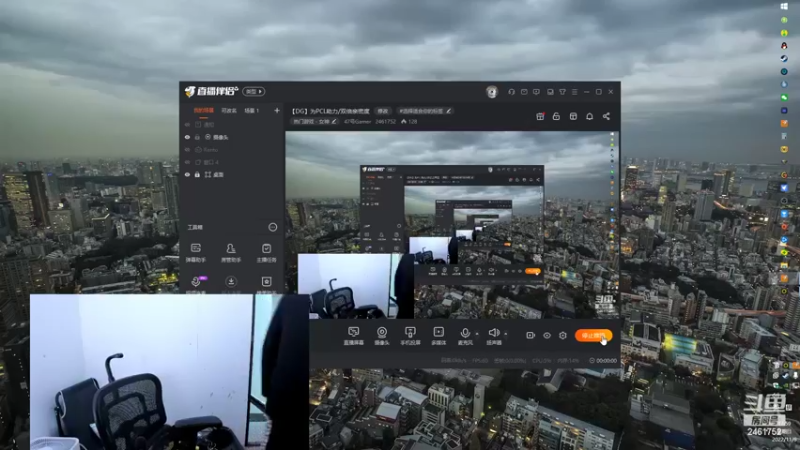The width and height of the screenshot is (800, 450).
Task: Open the microphone tool with purple badge
Action: 196,284
